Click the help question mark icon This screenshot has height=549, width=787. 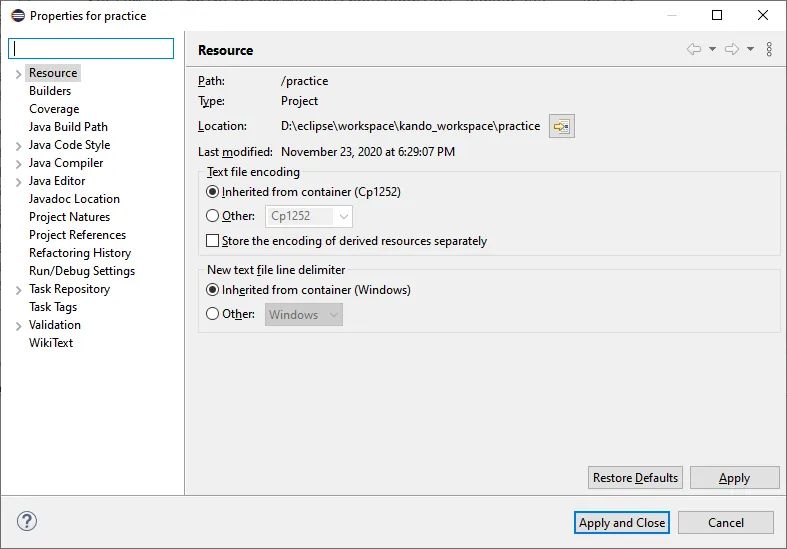point(27,522)
